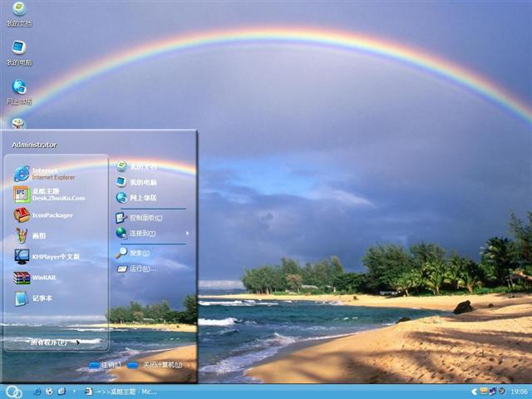Image resolution: width=532 pixels, height=399 pixels.
Task: Click the 19:06 taskbar clock
Action: tap(519, 392)
